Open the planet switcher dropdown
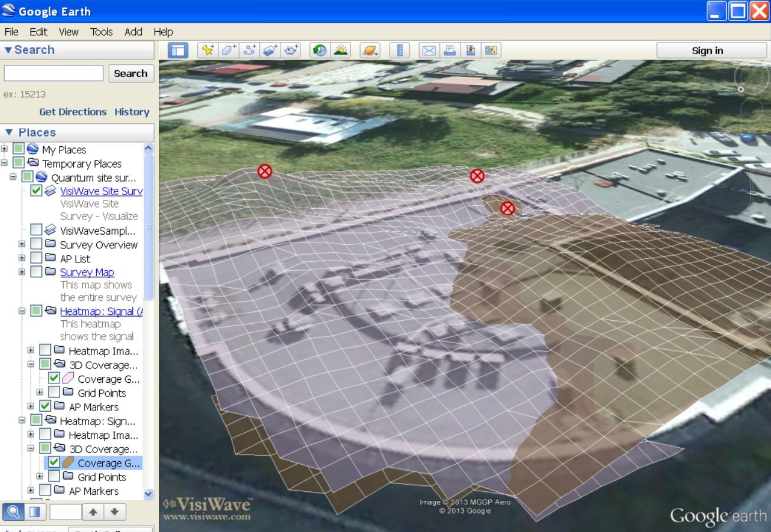Image resolution: width=771 pixels, height=532 pixels. 369,50
